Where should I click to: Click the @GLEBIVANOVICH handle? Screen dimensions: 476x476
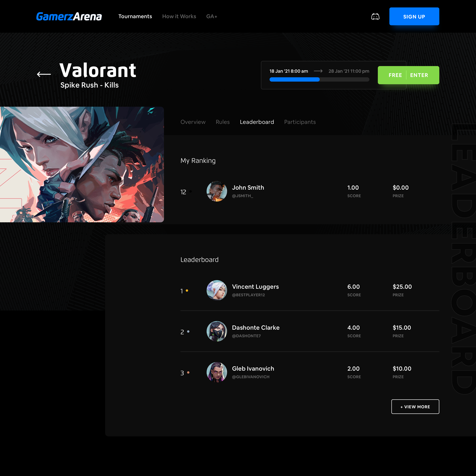pyautogui.click(x=251, y=377)
